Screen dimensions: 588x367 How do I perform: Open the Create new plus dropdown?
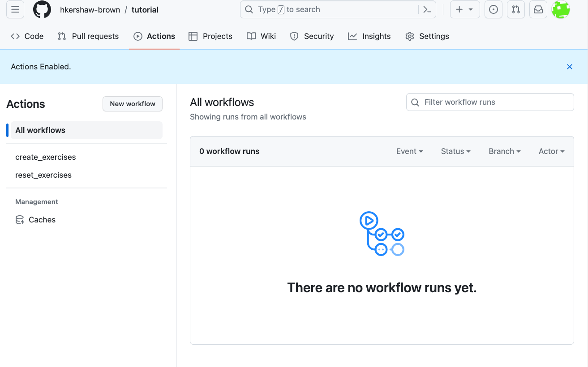[x=465, y=9]
